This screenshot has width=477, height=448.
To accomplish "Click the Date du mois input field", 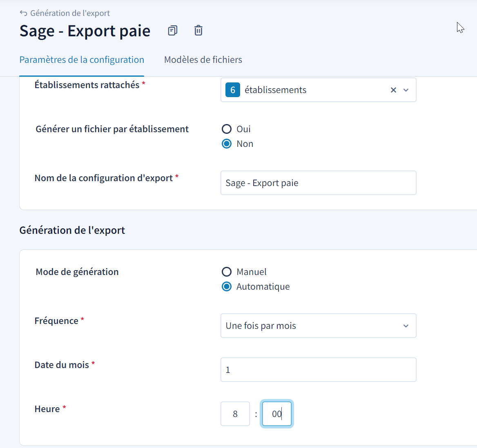I will pyautogui.click(x=318, y=370).
